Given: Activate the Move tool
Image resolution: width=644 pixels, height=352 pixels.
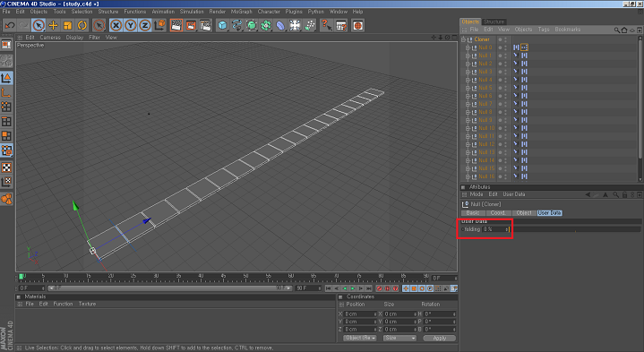Looking at the screenshot, I should (54, 25).
